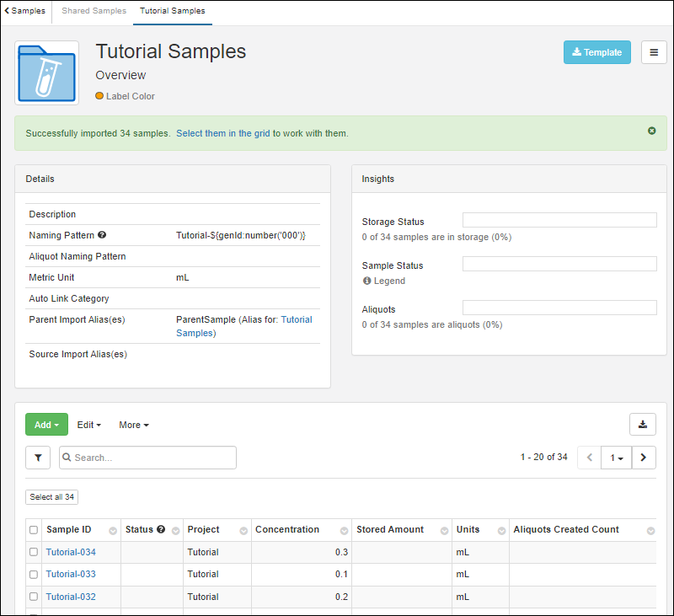Viewport: 674px width, 616px height.
Task: Open the grid filter funnel icon
Action: (x=38, y=458)
